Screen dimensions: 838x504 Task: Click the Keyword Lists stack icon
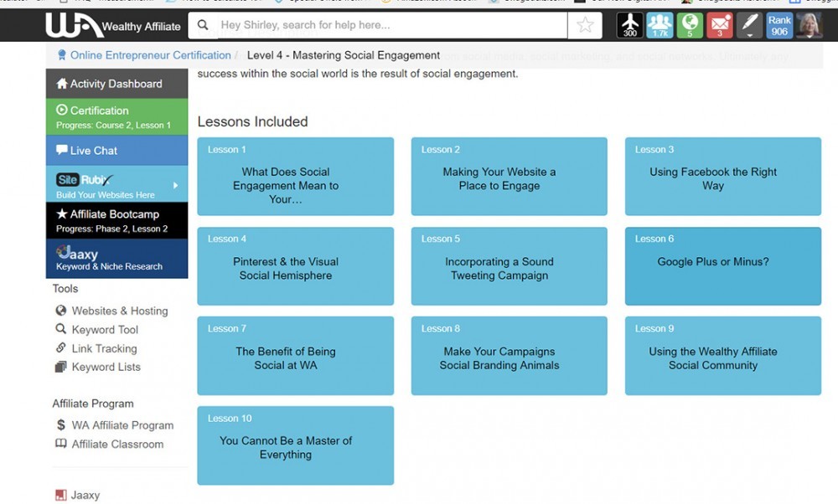[61, 367]
